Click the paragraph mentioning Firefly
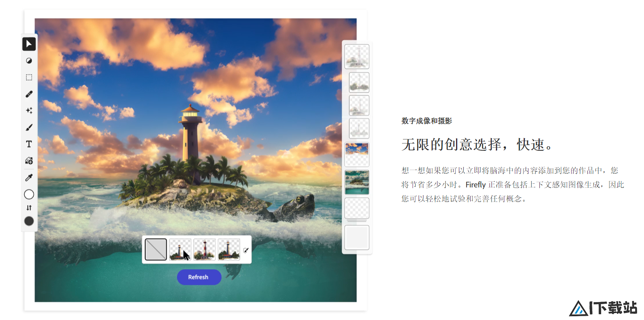The width and height of the screenshot is (644, 320). (512, 185)
